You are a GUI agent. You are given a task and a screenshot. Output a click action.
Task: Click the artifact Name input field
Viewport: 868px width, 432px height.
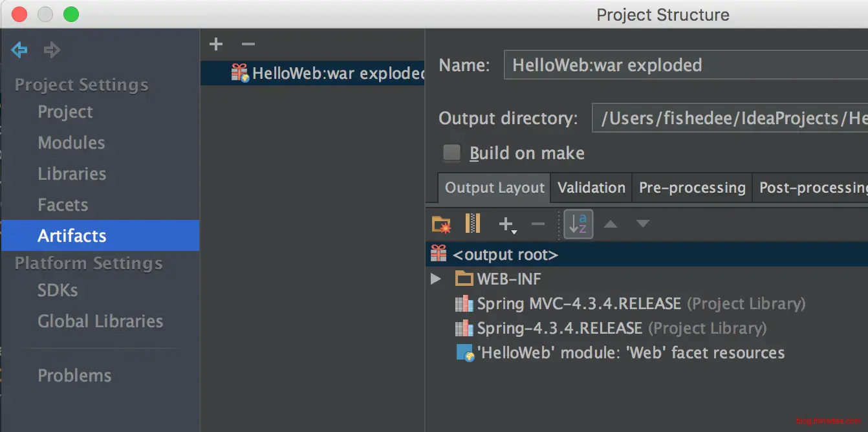coord(686,65)
